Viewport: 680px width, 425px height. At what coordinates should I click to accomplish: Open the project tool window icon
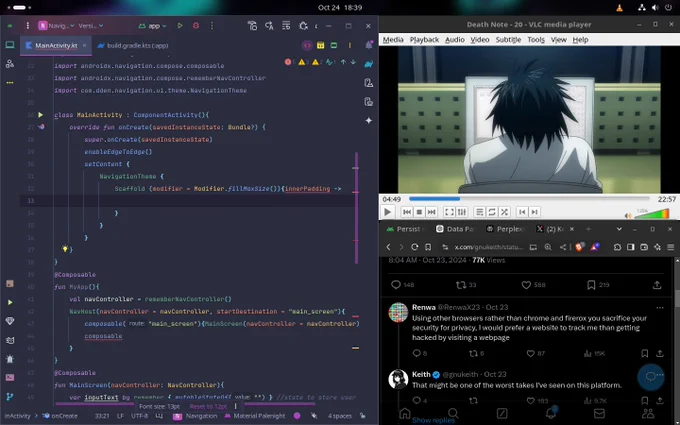tap(10, 45)
